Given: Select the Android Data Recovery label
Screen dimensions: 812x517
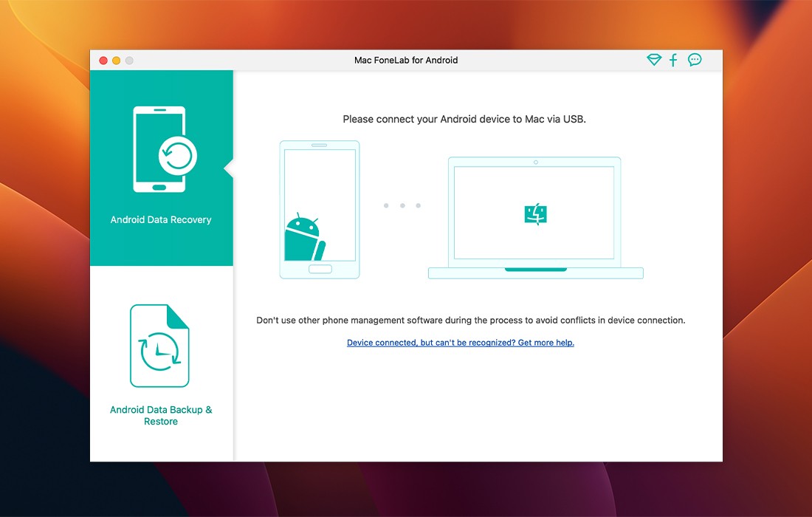Looking at the screenshot, I should click(161, 219).
